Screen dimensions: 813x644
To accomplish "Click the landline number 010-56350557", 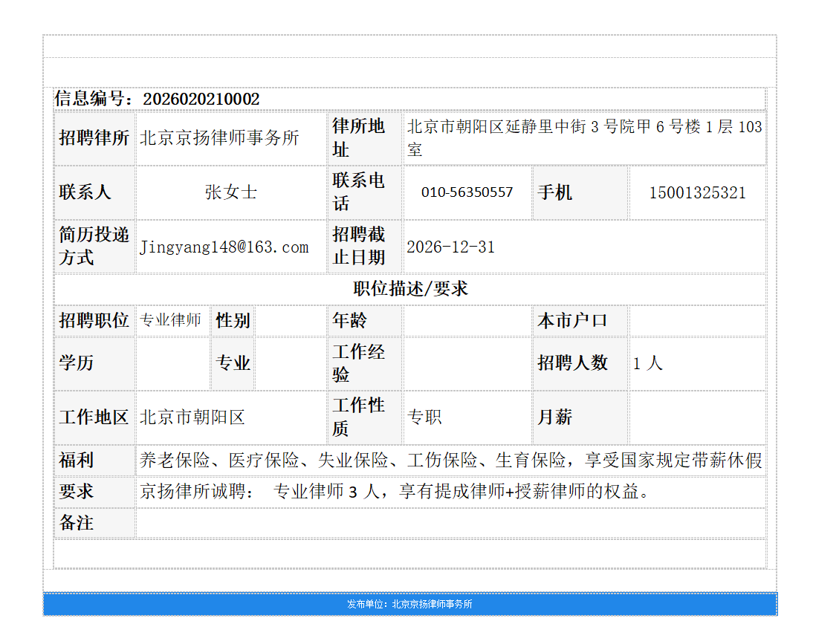I will (467, 192).
